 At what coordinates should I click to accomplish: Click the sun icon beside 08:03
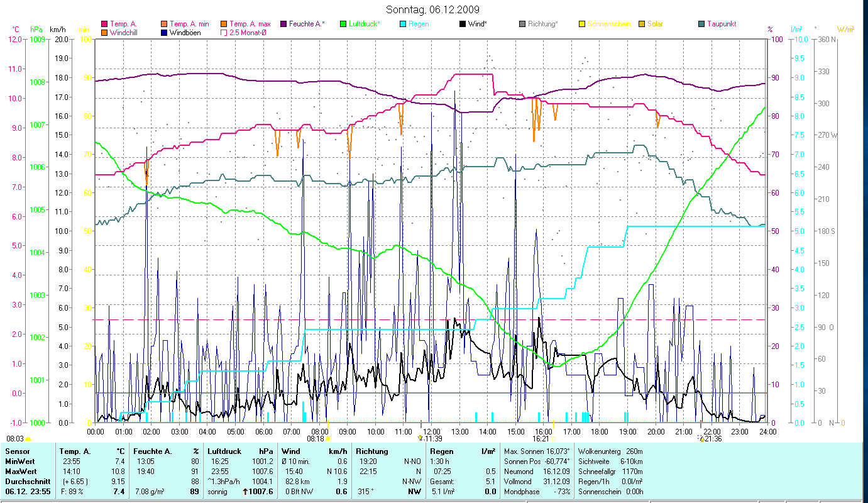[28, 439]
